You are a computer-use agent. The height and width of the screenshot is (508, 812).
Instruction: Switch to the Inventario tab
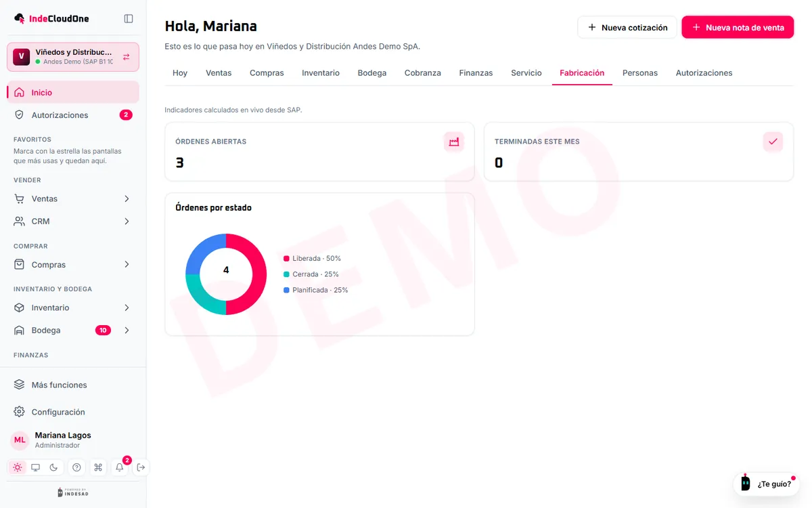coord(321,72)
